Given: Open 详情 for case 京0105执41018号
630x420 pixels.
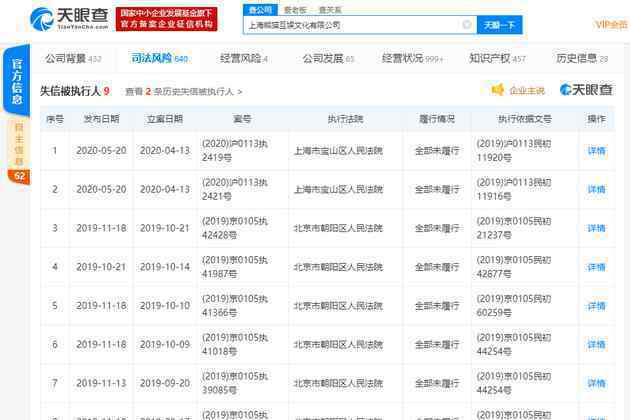Looking at the screenshot, I should coord(596,344).
